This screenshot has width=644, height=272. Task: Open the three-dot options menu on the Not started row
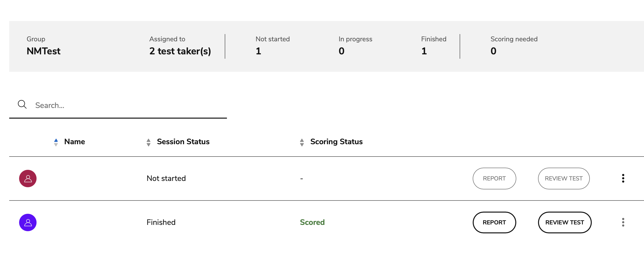click(623, 178)
